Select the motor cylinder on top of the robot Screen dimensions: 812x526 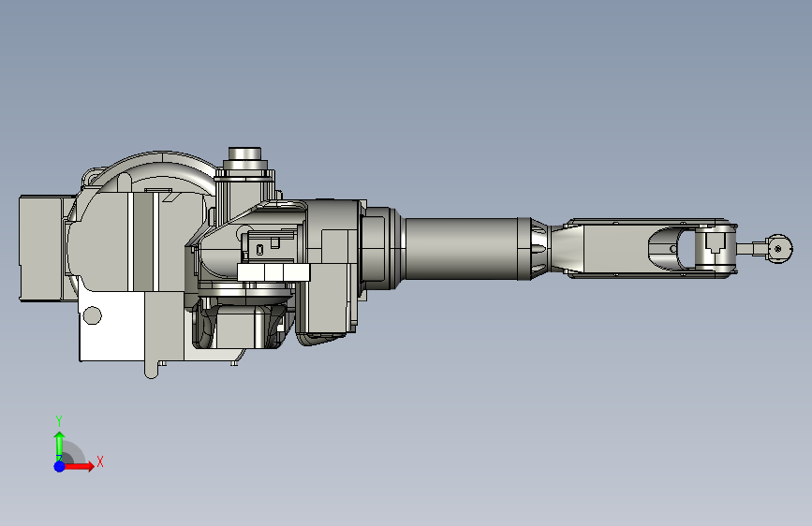click(x=245, y=154)
